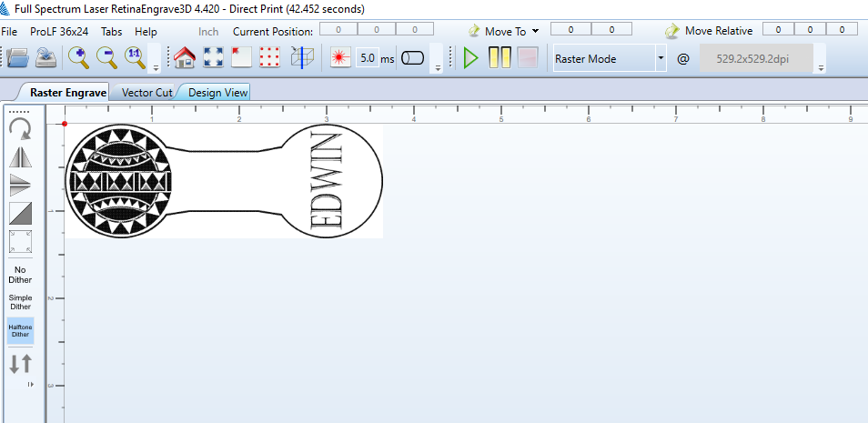Open overflow arrow after the cylinder icon

click(438, 67)
